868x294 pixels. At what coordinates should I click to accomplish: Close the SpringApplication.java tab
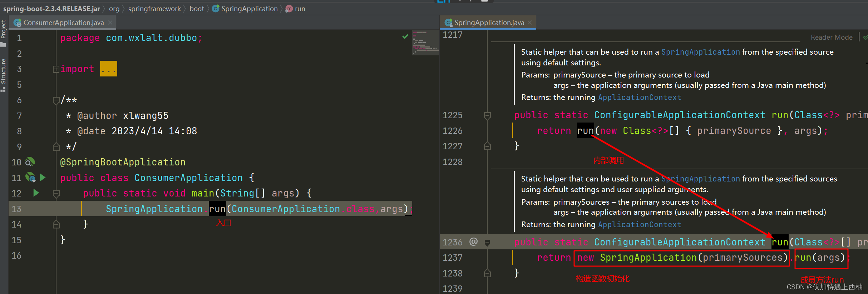pyautogui.click(x=530, y=23)
